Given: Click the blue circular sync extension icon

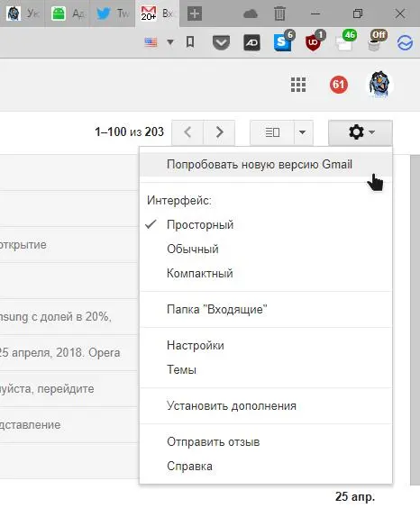Looking at the screenshot, I should click(x=405, y=42).
